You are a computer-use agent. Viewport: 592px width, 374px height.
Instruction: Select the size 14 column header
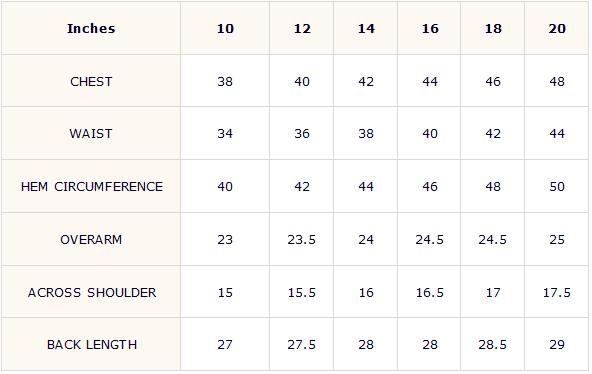pos(366,29)
